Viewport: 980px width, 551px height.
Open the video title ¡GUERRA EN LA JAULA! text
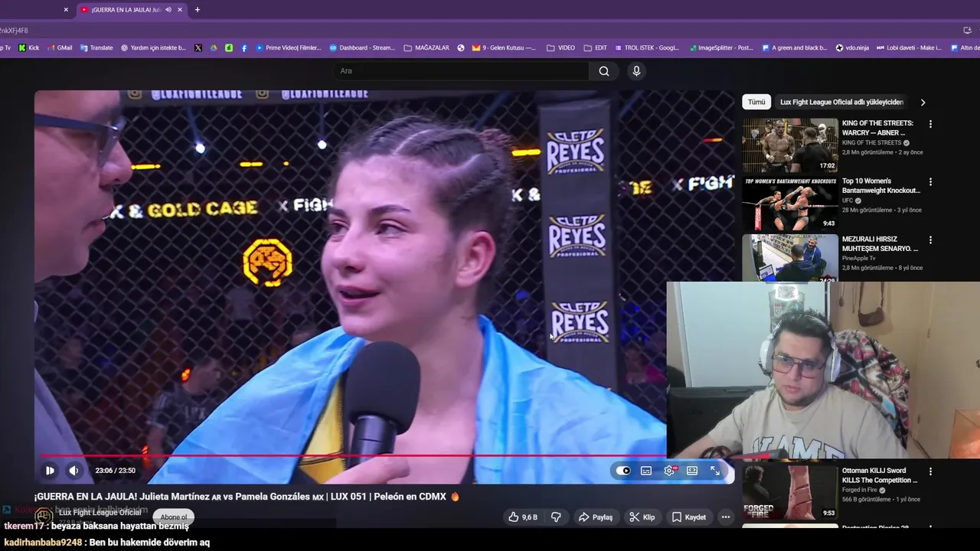(247, 497)
